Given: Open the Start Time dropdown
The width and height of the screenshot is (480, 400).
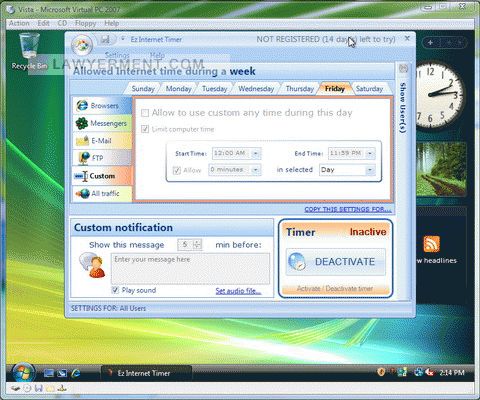Looking at the screenshot, I should [x=256, y=154].
